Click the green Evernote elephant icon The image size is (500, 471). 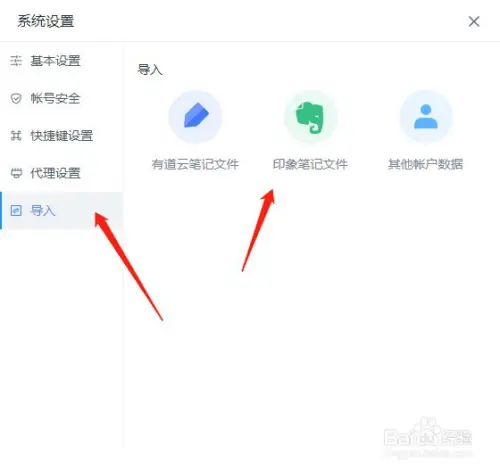point(311,117)
